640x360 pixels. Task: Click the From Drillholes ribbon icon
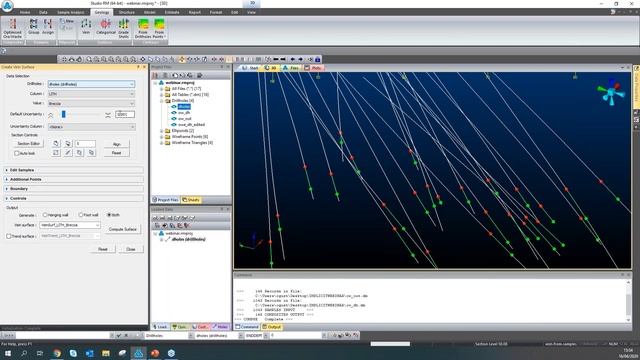tap(143, 28)
